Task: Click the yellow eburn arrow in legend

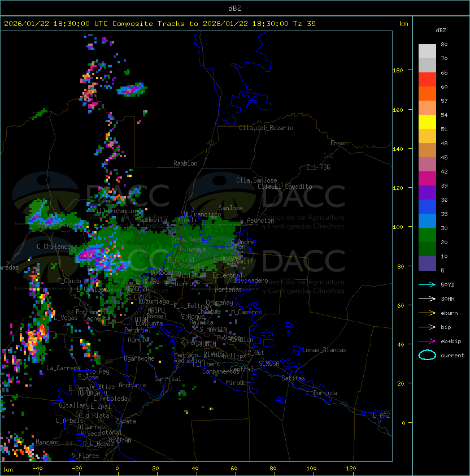Action: tap(427, 313)
